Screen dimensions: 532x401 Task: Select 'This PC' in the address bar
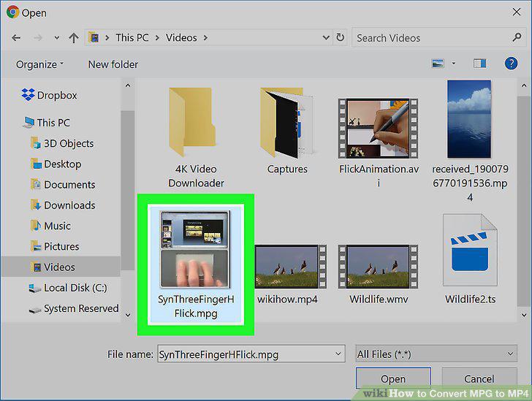(x=132, y=38)
